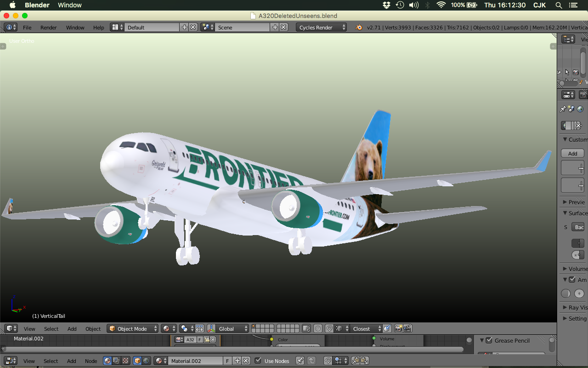Open the Render menu
The height and width of the screenshot is (368, 588).
point(49,28)
